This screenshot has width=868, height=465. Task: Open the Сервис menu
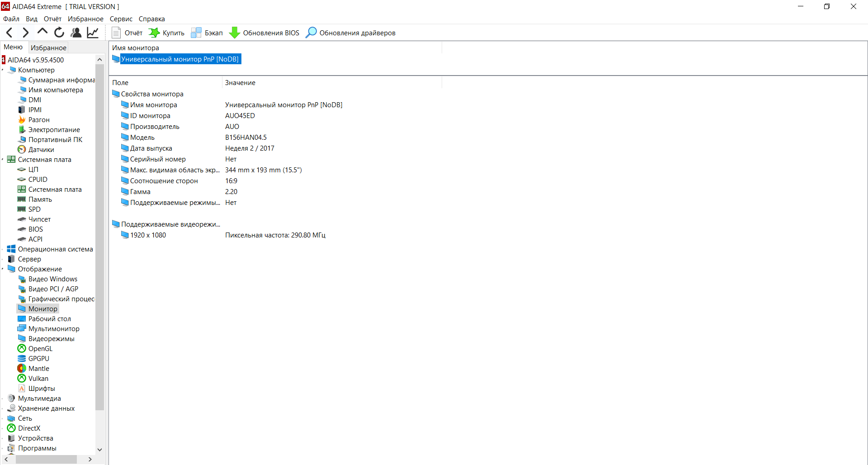pyautogui.click(x=121, y=19)
